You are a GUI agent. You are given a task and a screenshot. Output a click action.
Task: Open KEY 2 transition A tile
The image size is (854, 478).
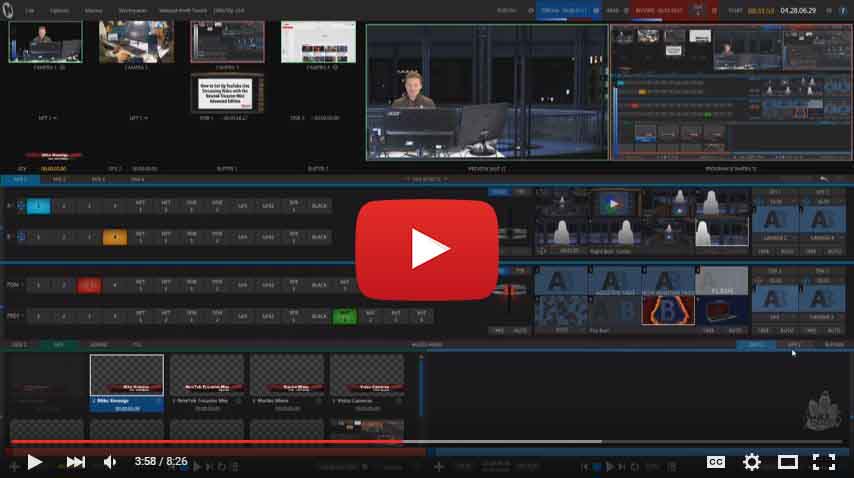(821, 220)
